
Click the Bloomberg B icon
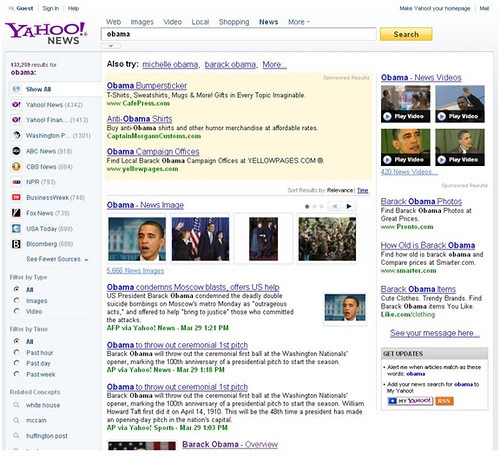16,244
